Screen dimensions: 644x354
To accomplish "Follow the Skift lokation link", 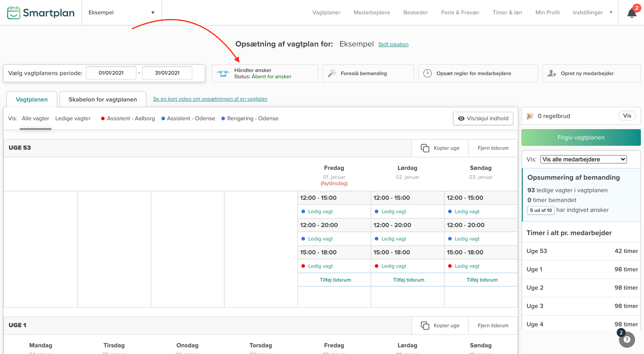I will coord(393,44).
